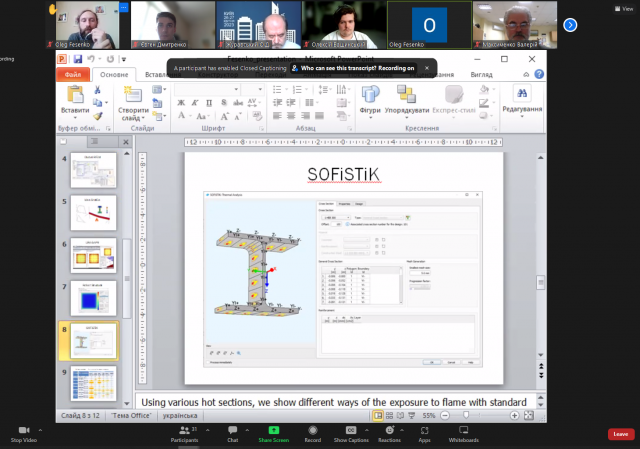640x449 pixels.
Task: Open the font color dropdown arrow
Action: coord(190,116)
